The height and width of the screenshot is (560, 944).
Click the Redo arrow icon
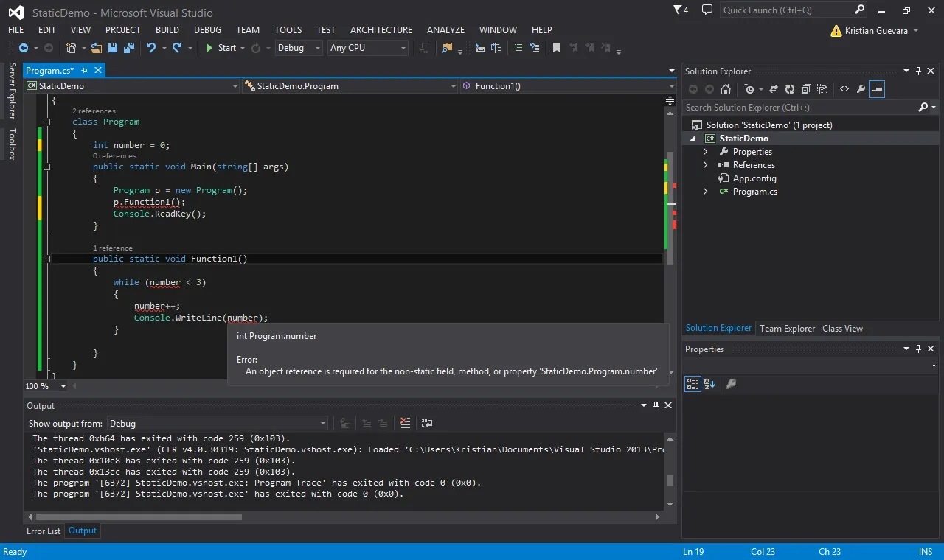(177, 48)
